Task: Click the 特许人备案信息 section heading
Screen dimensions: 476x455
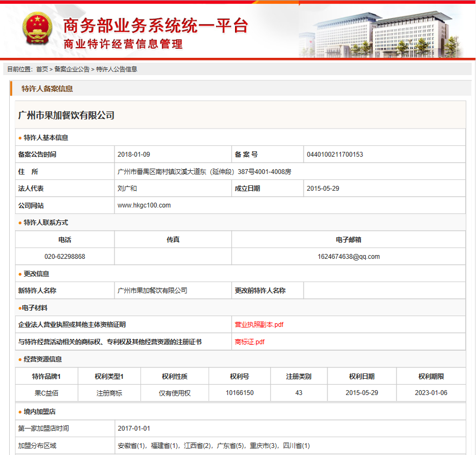Action: [x=47, y=89]
